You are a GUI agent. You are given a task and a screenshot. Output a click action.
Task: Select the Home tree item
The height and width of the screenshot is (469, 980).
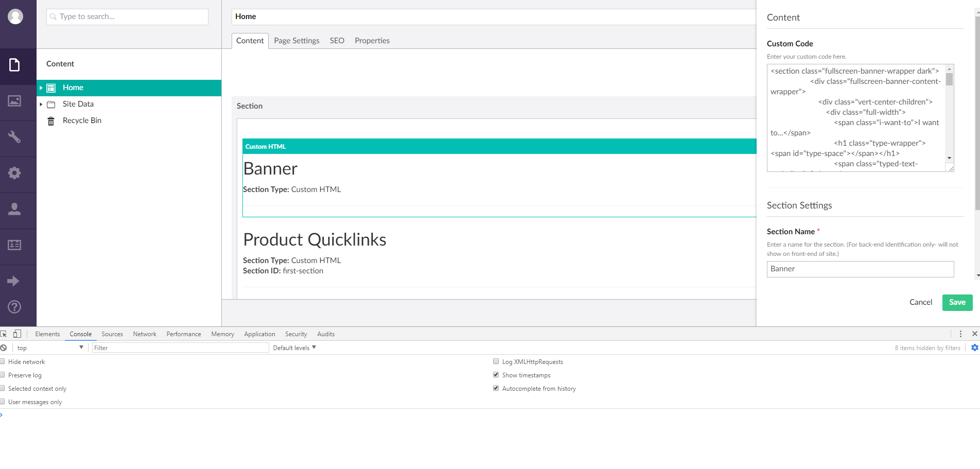pyautogui.click(x=129, y=88)
